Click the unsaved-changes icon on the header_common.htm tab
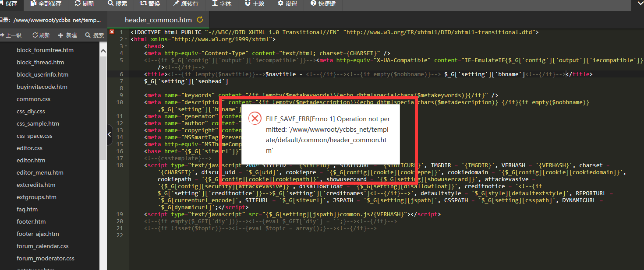The image size is (644, 270). coord(200,20)
